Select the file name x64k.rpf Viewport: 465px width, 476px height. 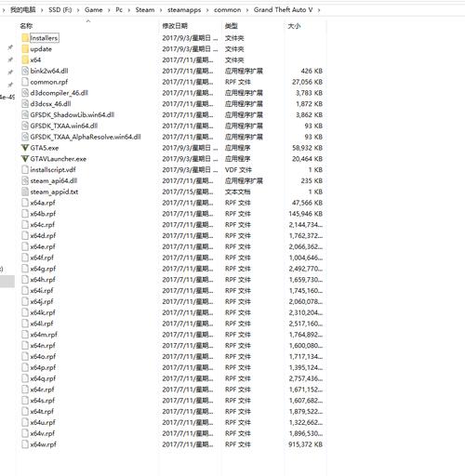pyautogui.click(x=43, y=312)
